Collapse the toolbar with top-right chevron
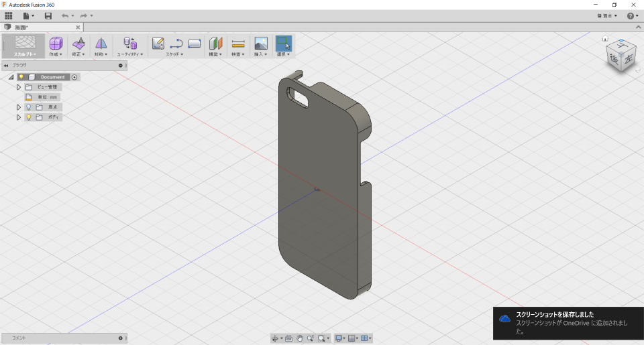 (638, 27)
